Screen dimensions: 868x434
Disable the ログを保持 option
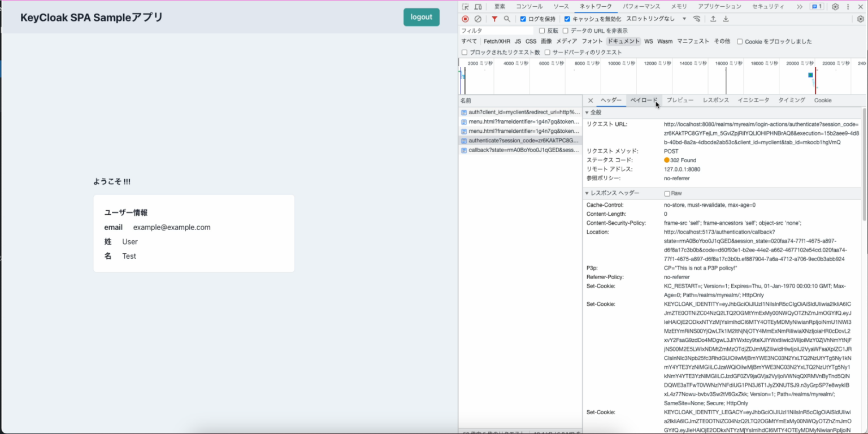(x=523, y=19)
